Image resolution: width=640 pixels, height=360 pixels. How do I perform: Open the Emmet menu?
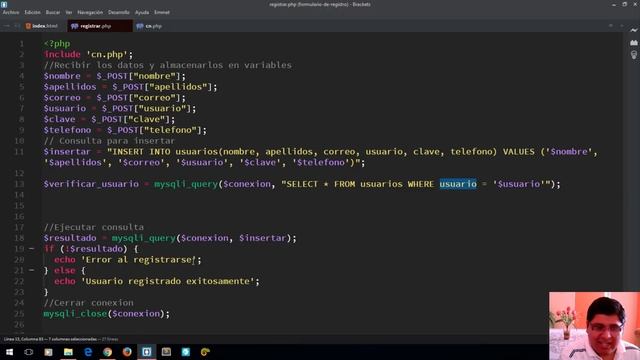point(162,12)
